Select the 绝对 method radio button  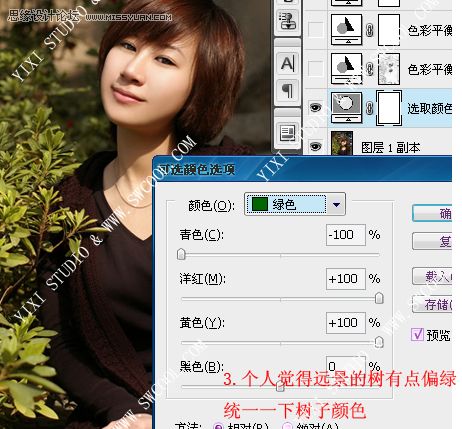[287, 426]
